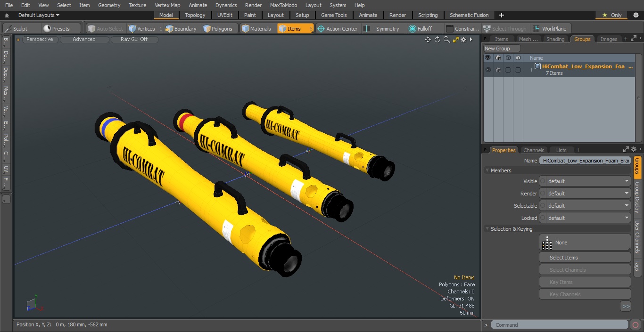
Task: Switch to the UVEdit layout tab
Action: [x=225, y=15]
